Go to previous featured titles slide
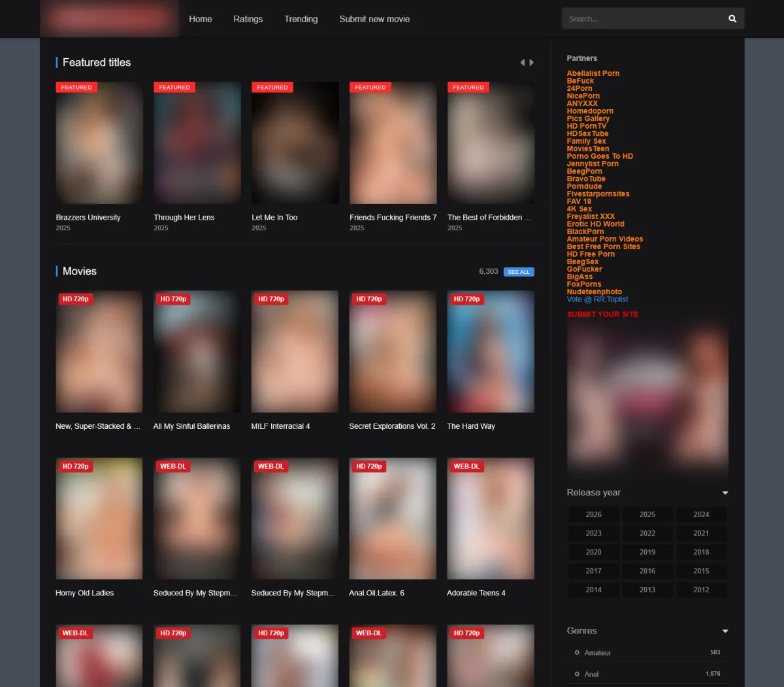 [522, 63]
